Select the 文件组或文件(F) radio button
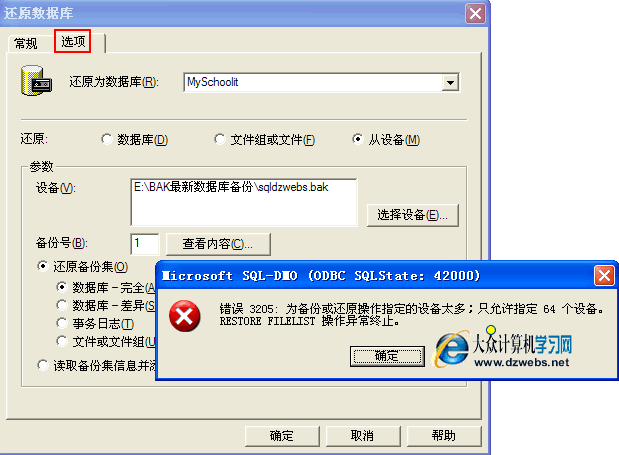 click(220, 139)
